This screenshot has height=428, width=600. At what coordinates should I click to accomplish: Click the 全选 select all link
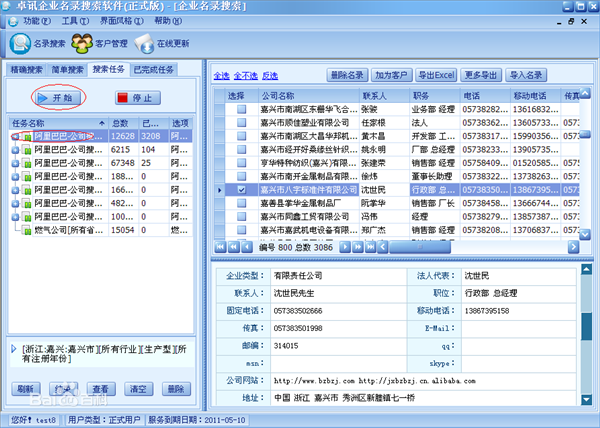click(221, 76)
